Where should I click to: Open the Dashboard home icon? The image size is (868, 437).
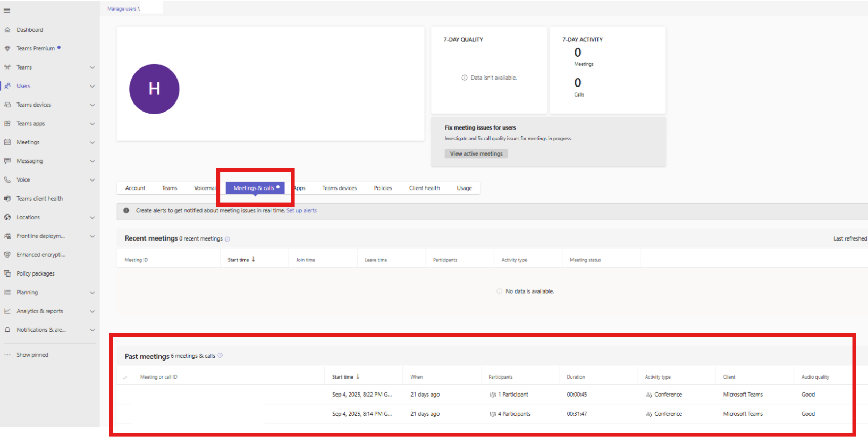(x=7, y=30)
